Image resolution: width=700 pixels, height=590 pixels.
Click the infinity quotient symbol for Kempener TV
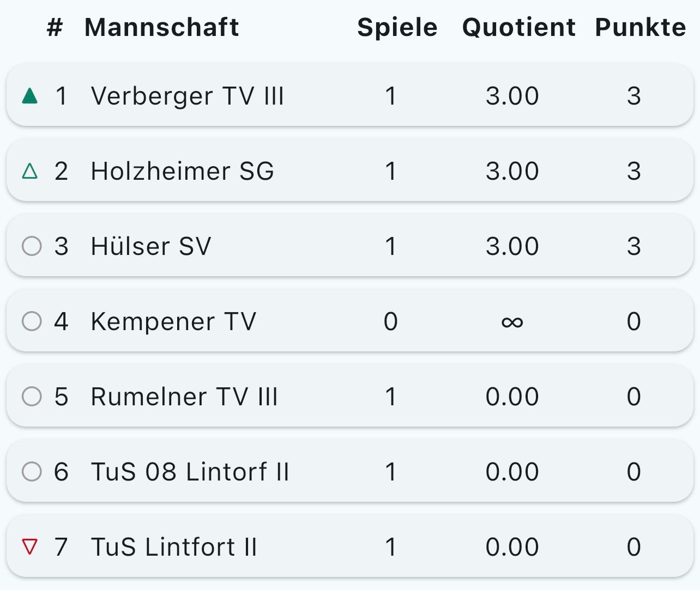click(x=512, y=322)
